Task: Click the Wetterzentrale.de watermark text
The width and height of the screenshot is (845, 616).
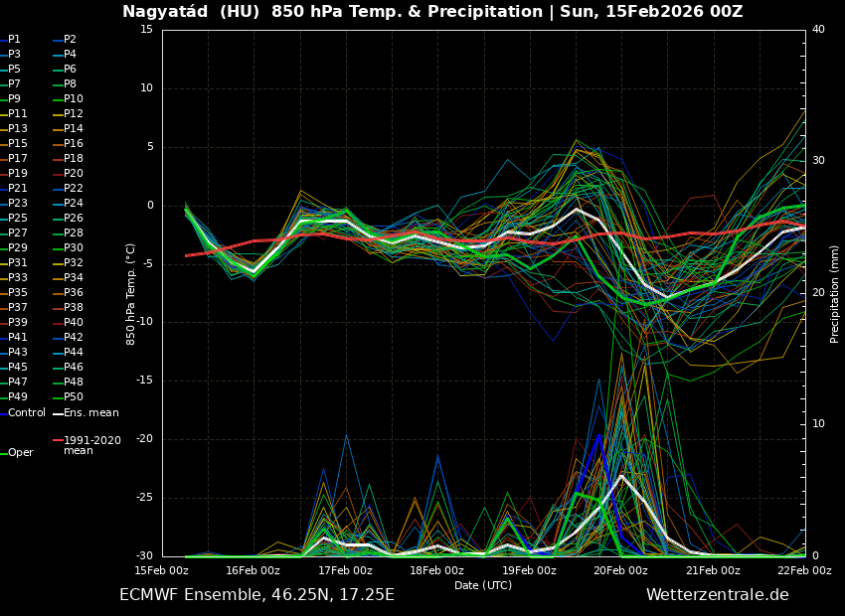Action: (717, 595)
